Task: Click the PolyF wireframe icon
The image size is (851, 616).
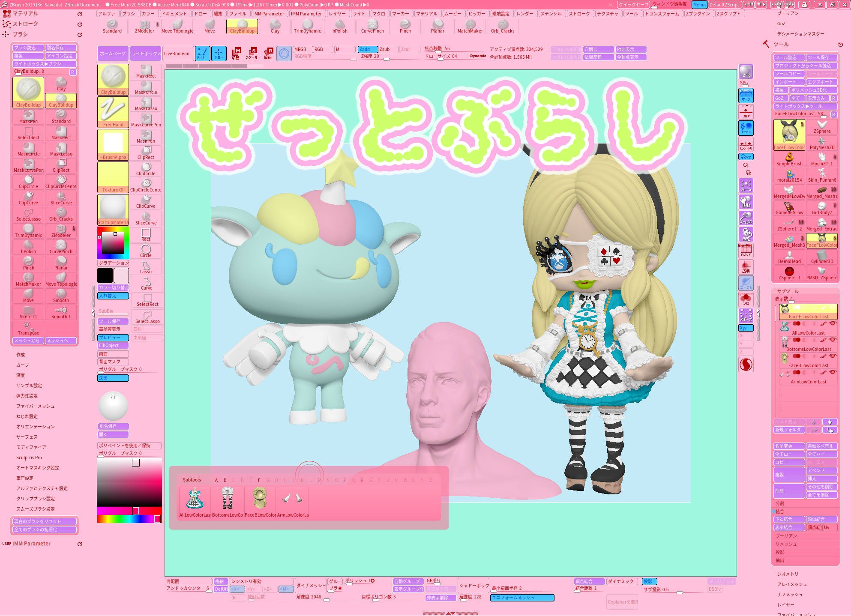Action: coord(746,251)
